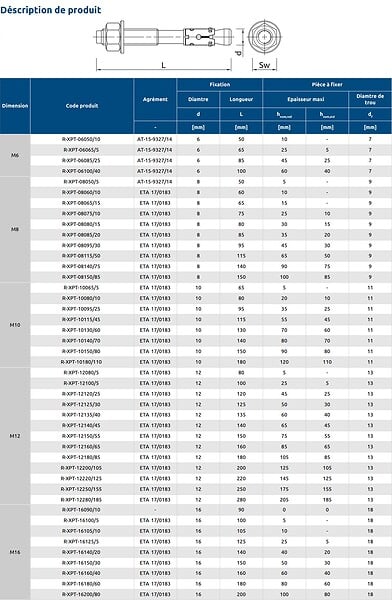
Task: Select the M10 dimension group cell
Action: click(x=15, y=325)
